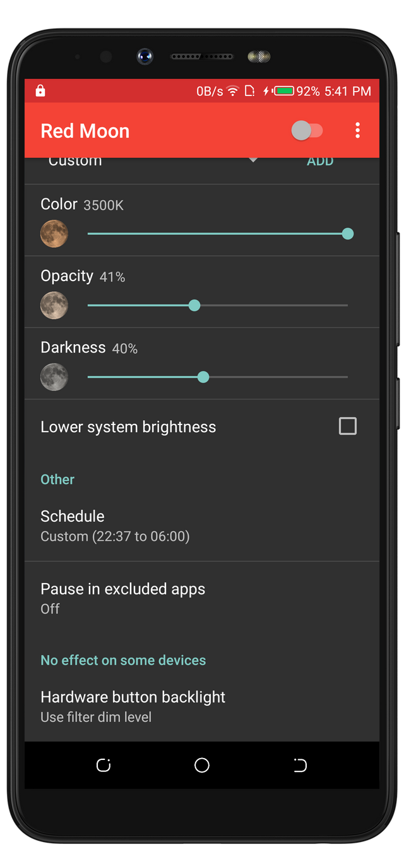
Task: Tap the Opacity moon icon
Action: point(54,306)
